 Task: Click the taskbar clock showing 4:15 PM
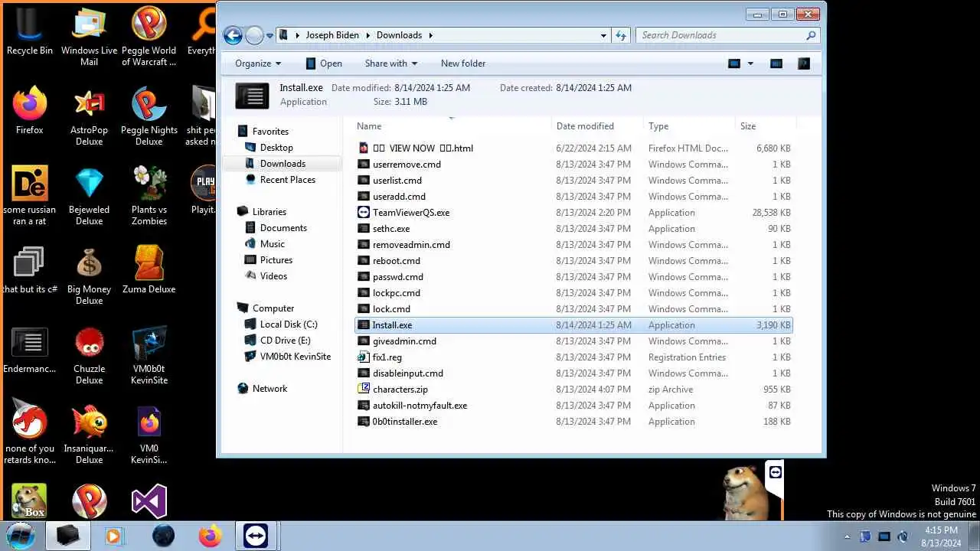tap(941, 536)
